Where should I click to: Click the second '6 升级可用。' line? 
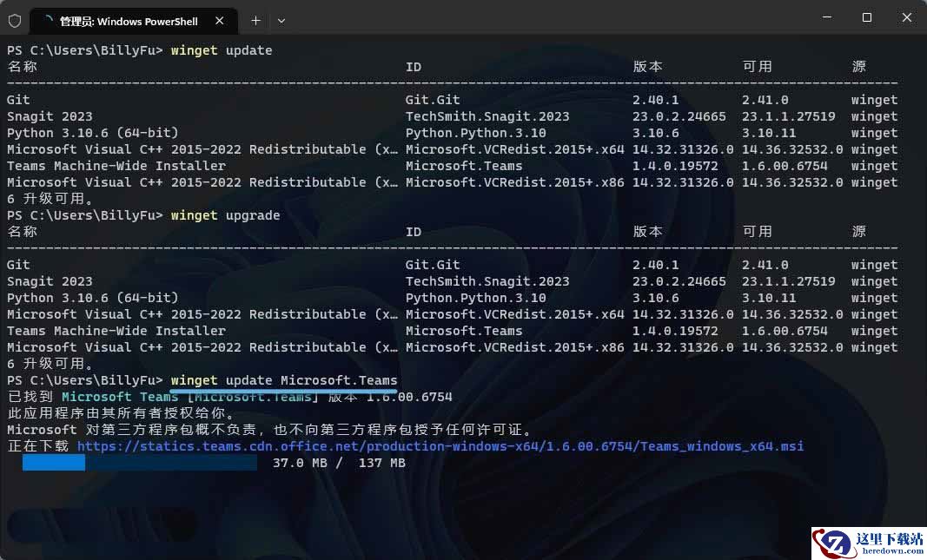[50, 363]
